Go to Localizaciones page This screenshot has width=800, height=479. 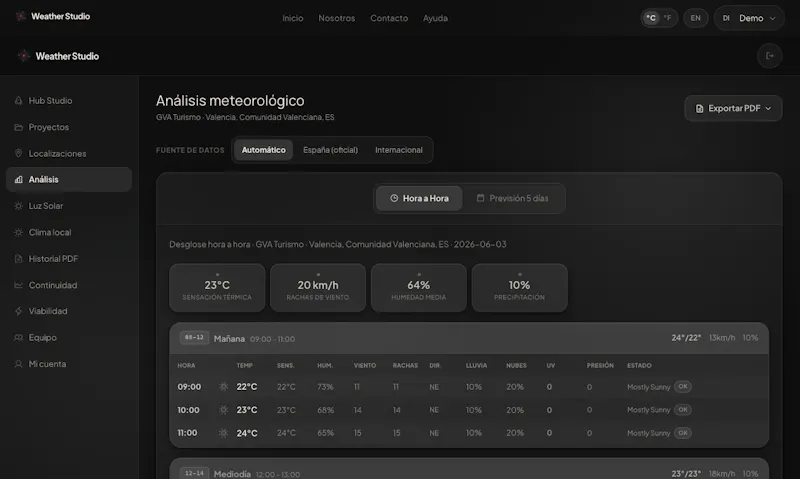coord(69,153)
